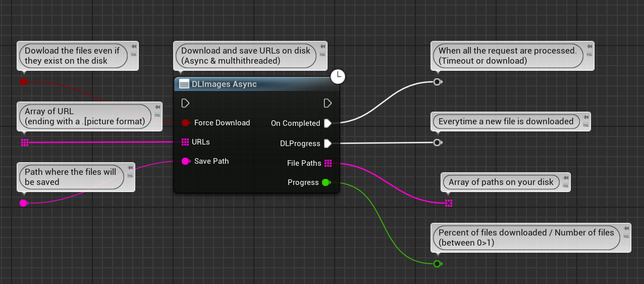Toggle bubble visibility on 'Percent of files downloaded' comment
644x284 pixels.
tap(626, 235)
